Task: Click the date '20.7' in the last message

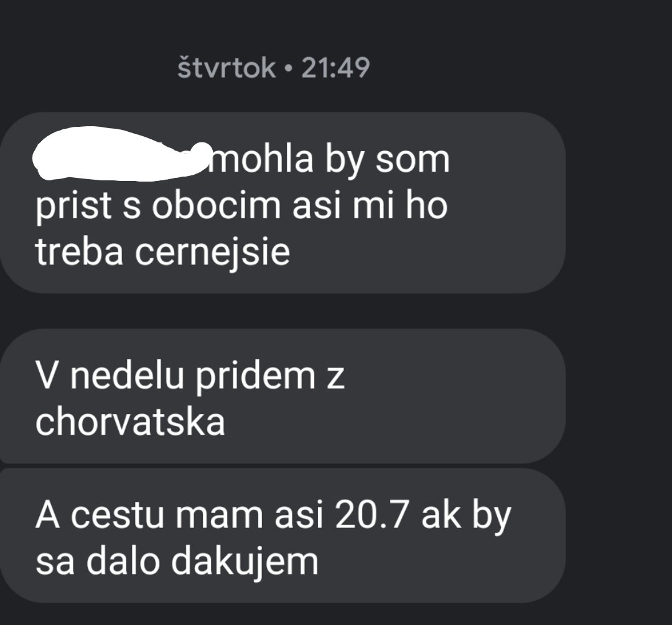Action: pos(371,515)
